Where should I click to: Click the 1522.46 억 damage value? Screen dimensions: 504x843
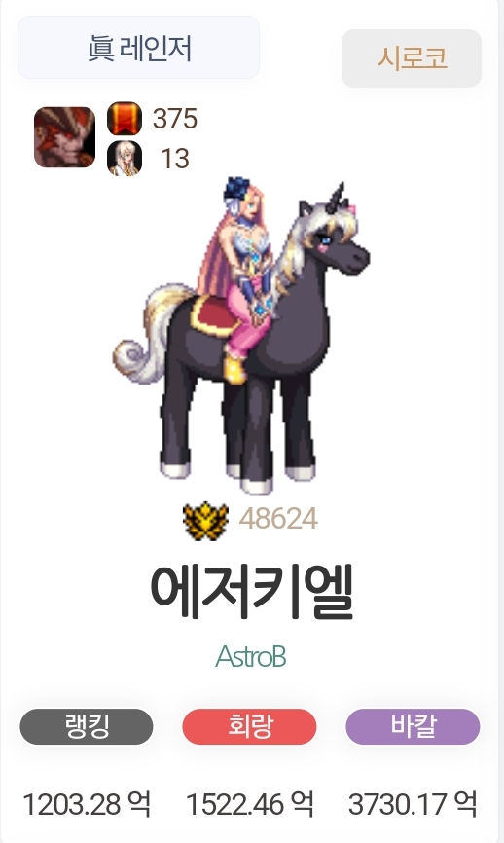[x=250, y=804]
